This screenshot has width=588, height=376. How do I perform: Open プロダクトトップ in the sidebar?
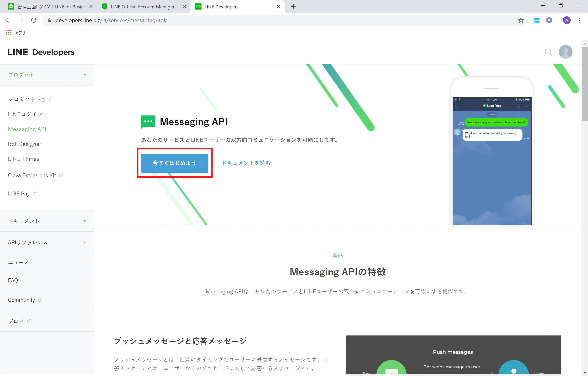click(30, 99)
